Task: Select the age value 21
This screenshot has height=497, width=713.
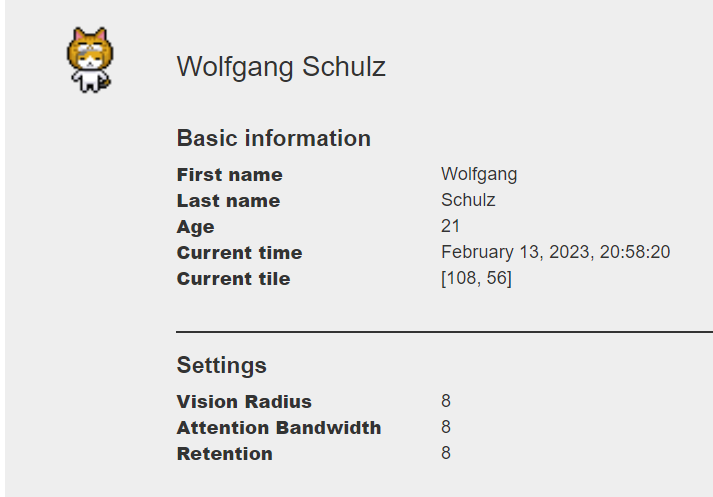Action: coord(450,226)
